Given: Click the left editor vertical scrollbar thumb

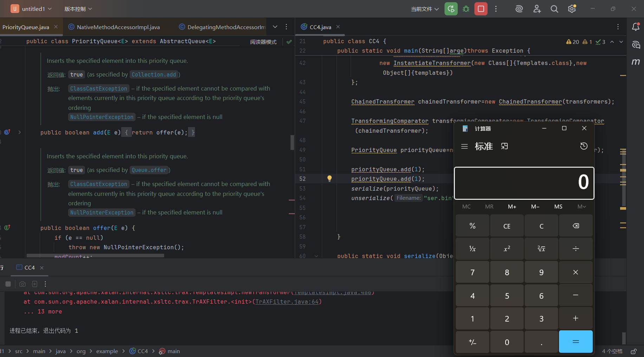Looking at the screenshot, I should pos(292,142).
